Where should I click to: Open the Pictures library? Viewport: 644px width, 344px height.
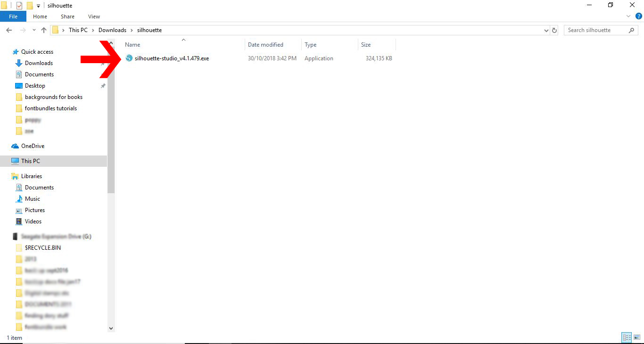click(35, 210)
